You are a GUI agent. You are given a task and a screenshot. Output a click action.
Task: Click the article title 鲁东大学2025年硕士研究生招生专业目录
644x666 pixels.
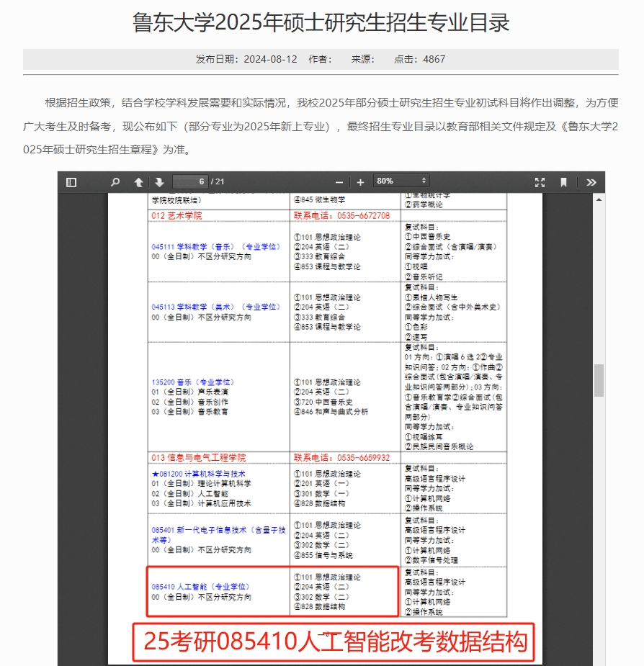coord(321,22)
